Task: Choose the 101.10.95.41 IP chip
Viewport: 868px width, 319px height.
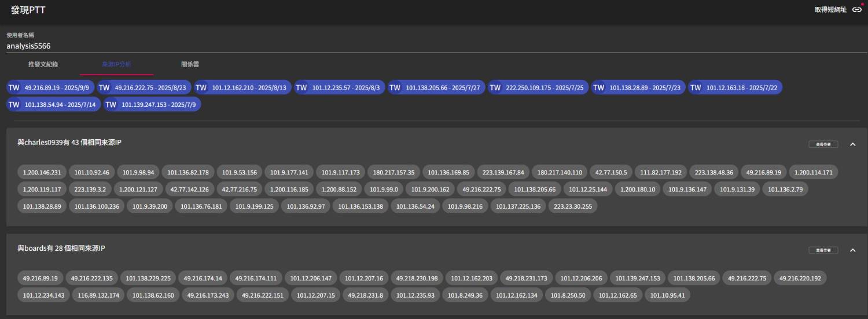Action: (x=667, y=295)
